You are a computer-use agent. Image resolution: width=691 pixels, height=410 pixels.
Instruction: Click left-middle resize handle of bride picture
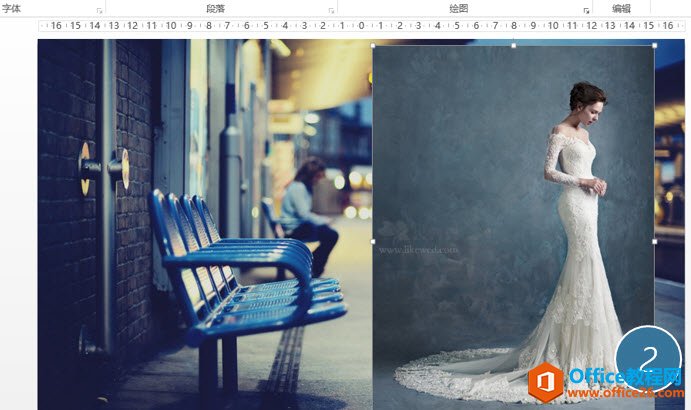pyautogui.click(x=373, y=241)
